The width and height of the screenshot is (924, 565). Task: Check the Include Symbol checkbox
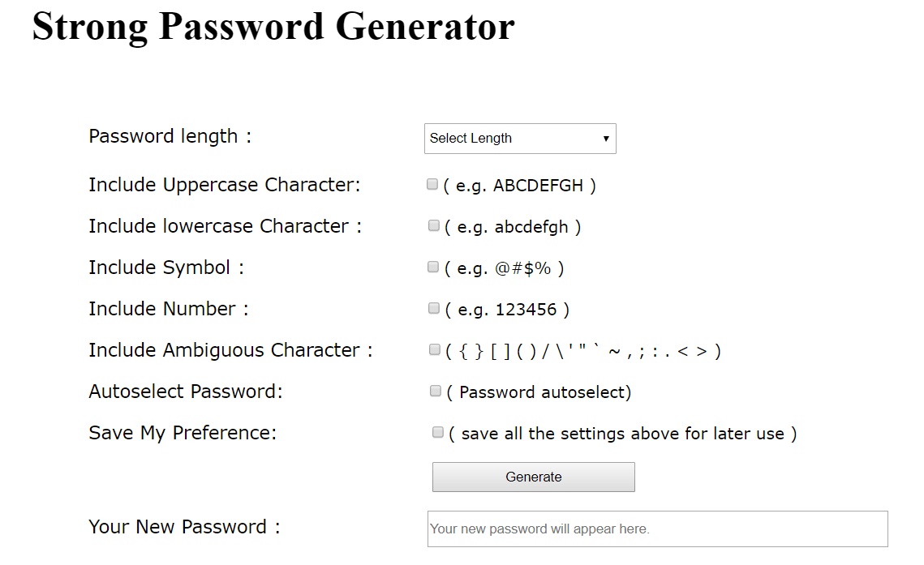[433, 268]
